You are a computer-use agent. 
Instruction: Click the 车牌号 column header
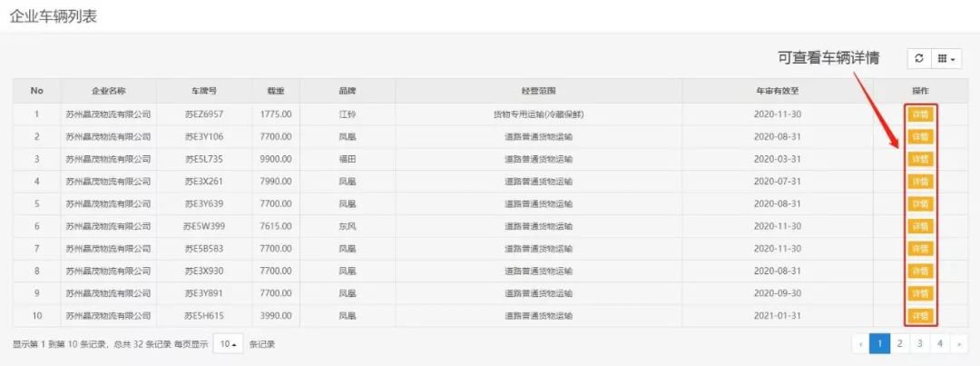pyautogui.click(x=204, y=91)
